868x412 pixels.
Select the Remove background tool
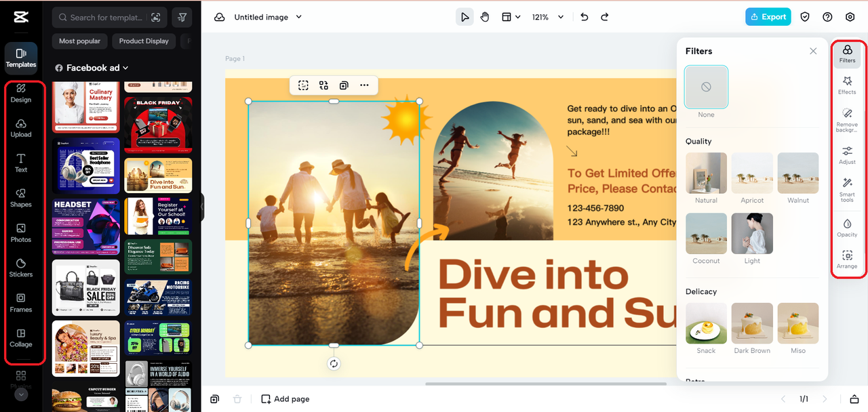pyautogui.click(x=847, y=119)
